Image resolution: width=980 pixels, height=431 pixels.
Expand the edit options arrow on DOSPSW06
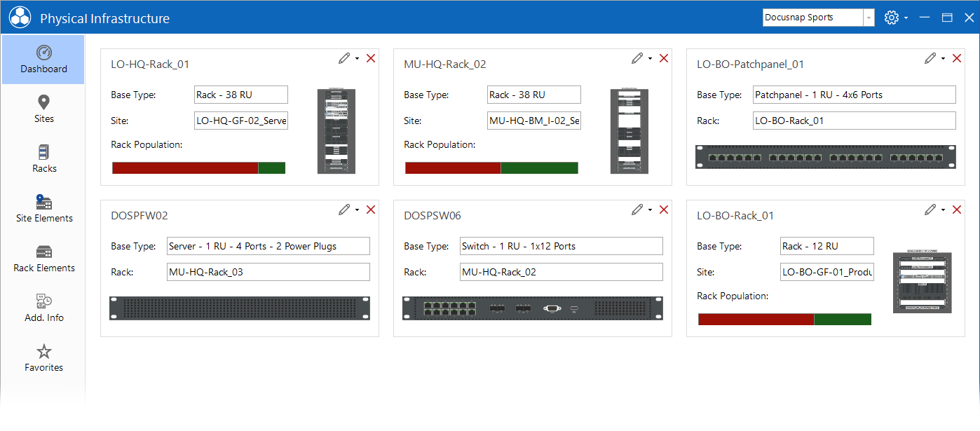click(650, 210)
